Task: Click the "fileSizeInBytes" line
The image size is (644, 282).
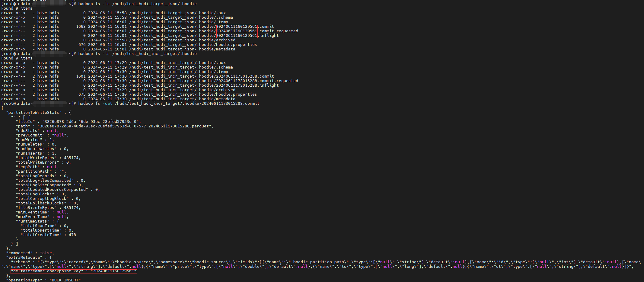Action: pyautogui.click(x=48, y=208)
